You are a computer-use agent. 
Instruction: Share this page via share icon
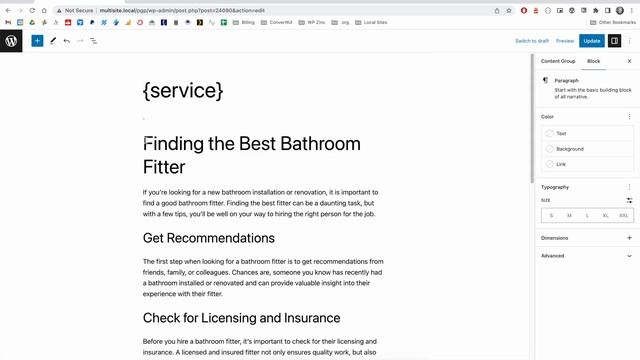coord(497,11)
